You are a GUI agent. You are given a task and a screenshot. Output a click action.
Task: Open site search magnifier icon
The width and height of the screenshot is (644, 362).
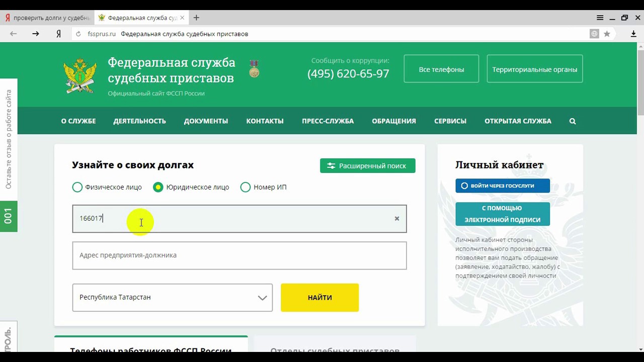[573, 121]
